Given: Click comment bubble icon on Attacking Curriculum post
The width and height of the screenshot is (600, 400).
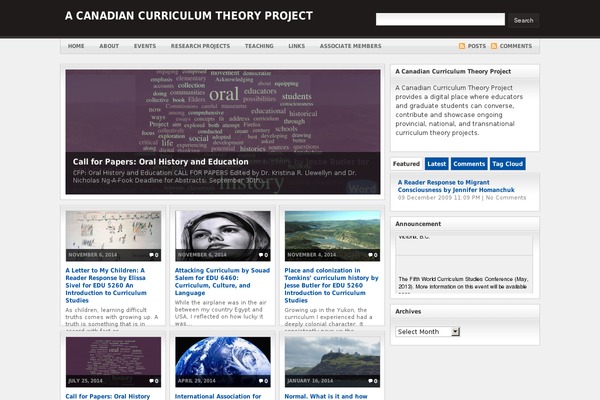Looking at the screenshot, I should click(x=261, y=255).
